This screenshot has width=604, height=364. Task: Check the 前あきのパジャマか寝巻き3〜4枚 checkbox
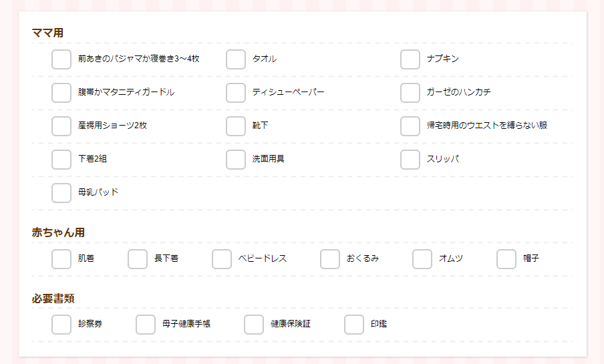[x=61, y=59]
